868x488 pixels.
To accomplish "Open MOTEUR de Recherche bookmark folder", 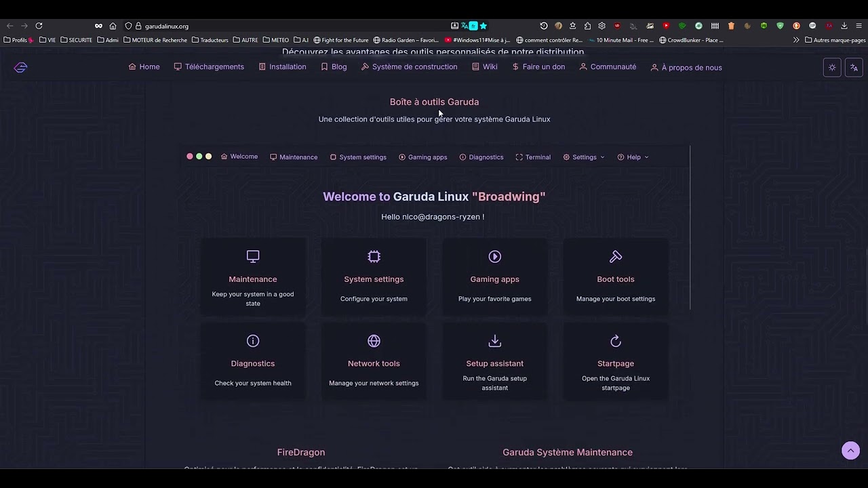I will [155, 40].
